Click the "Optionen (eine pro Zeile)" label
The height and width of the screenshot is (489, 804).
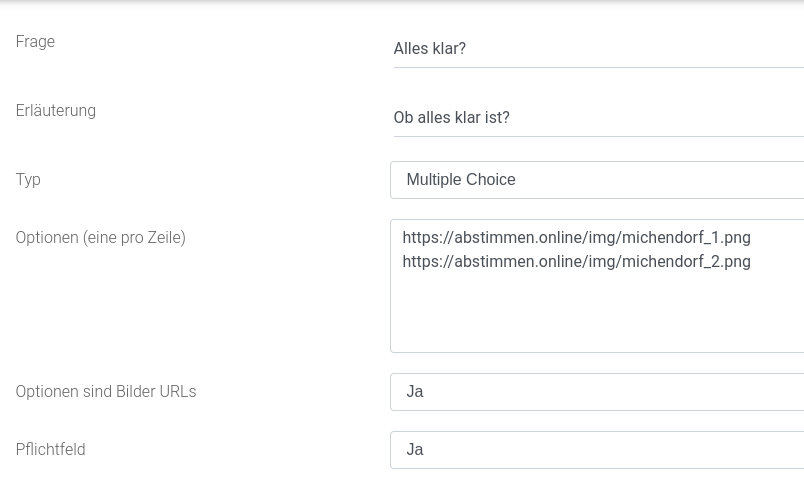(100, 238)
